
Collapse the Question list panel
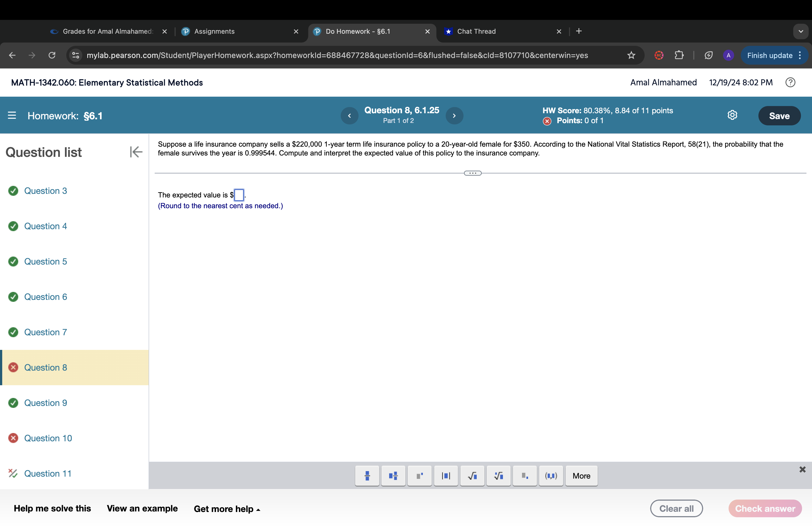tap(136, 152)
